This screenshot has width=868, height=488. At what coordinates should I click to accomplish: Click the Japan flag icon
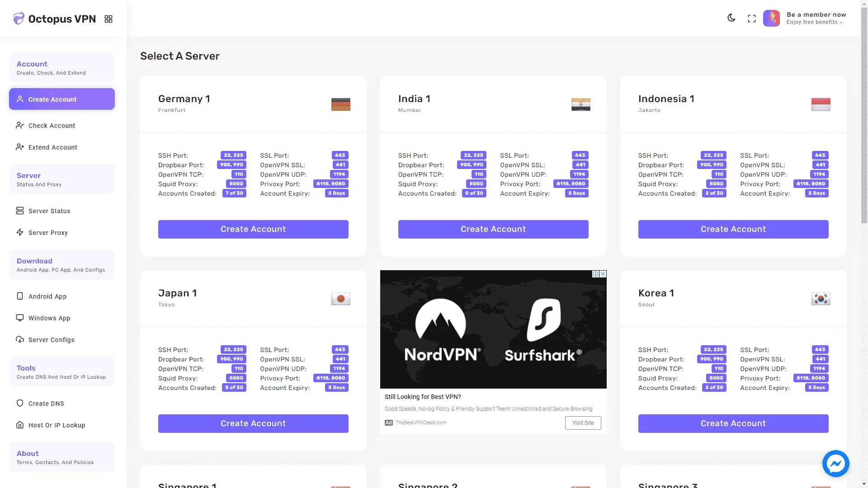[341, 299]
